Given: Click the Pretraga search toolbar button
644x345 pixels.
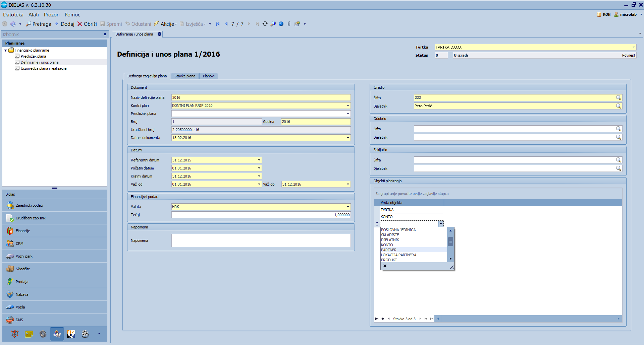Looking at the screenshot, I should coord(39,24).
